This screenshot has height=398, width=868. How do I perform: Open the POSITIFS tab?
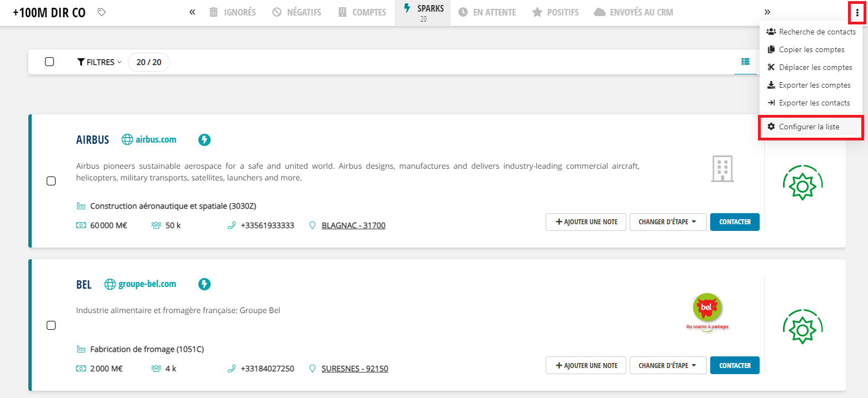click(555, 12)
